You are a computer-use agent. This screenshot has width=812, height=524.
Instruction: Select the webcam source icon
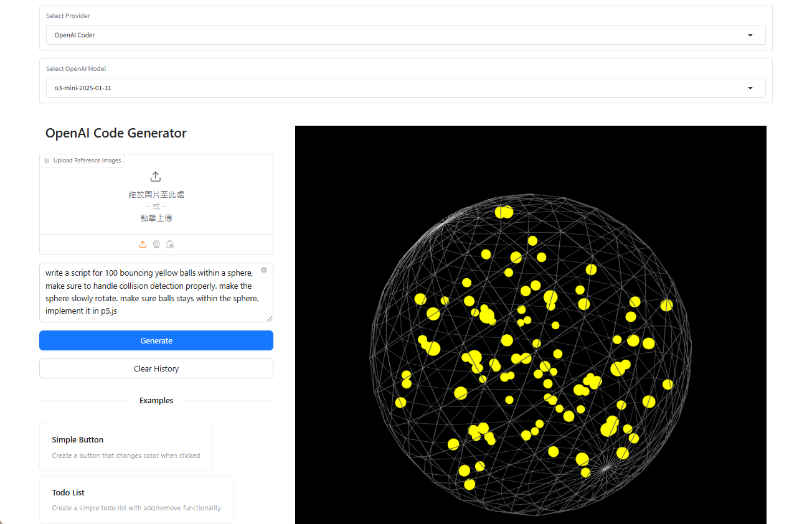point(156,245)
